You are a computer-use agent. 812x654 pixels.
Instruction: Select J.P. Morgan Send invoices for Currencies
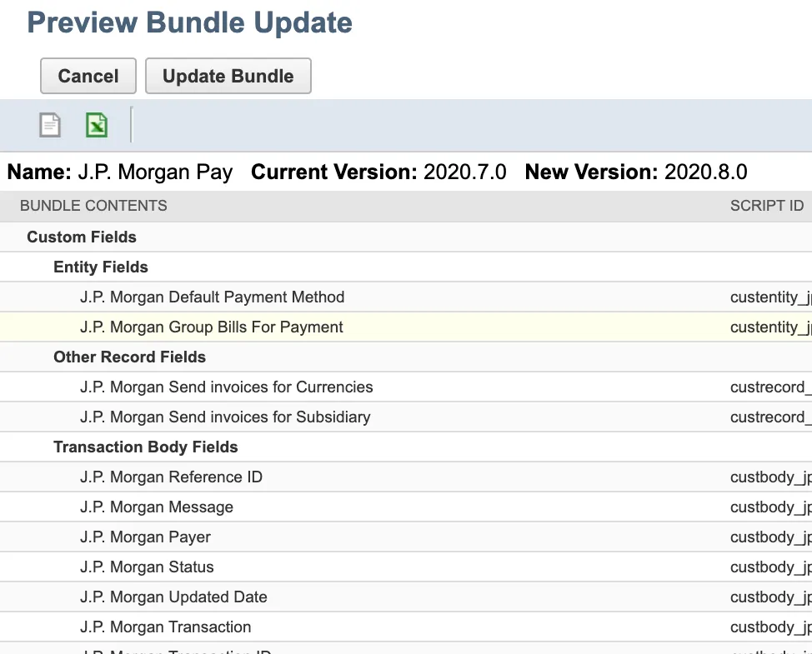pos(406,387)
